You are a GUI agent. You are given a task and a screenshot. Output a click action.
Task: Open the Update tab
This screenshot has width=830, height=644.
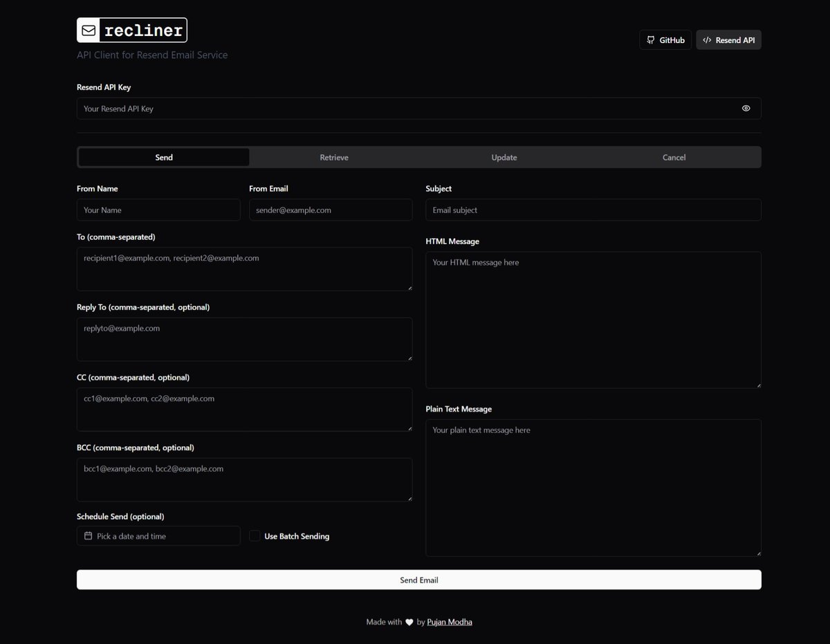coord(504,157)
